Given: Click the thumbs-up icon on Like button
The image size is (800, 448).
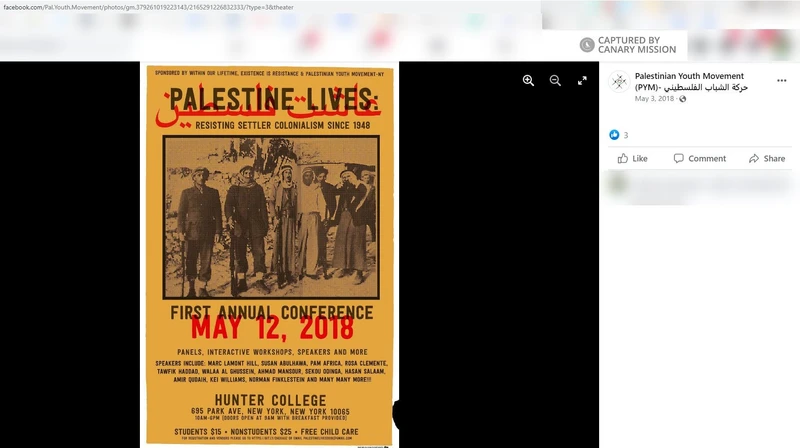Looking at the screenshot, I should point(622,158).
